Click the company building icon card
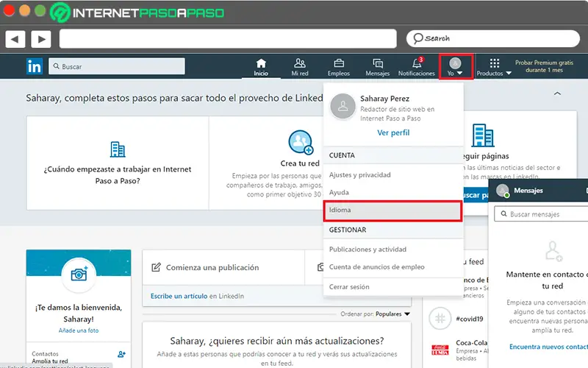Screen dimensions: 588x368 pyautogui.click(x=118, y=149)
